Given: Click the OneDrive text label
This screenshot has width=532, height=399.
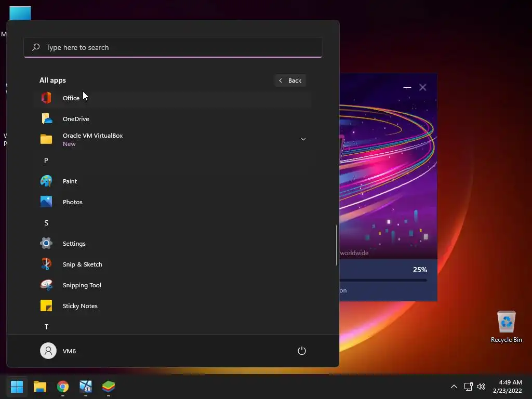Looking at the screenshot, I should click(x=76, y=119).
